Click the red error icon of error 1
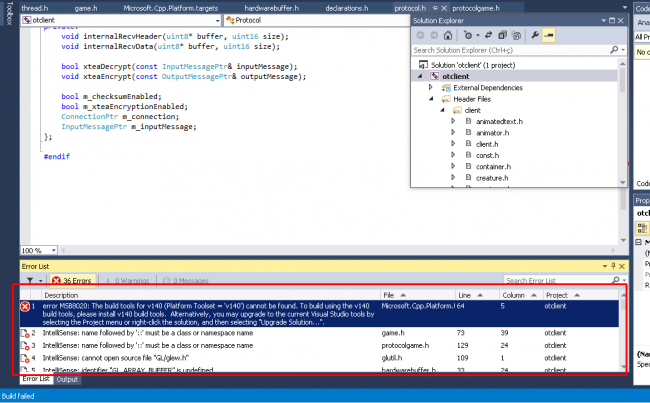Viewport: 650px width, 403px height. coord(25,307)
